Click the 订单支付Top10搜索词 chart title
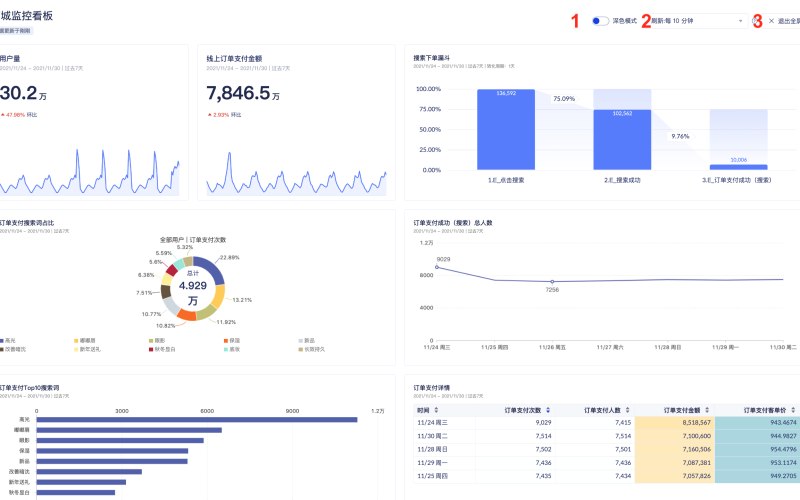 point(30,388)
